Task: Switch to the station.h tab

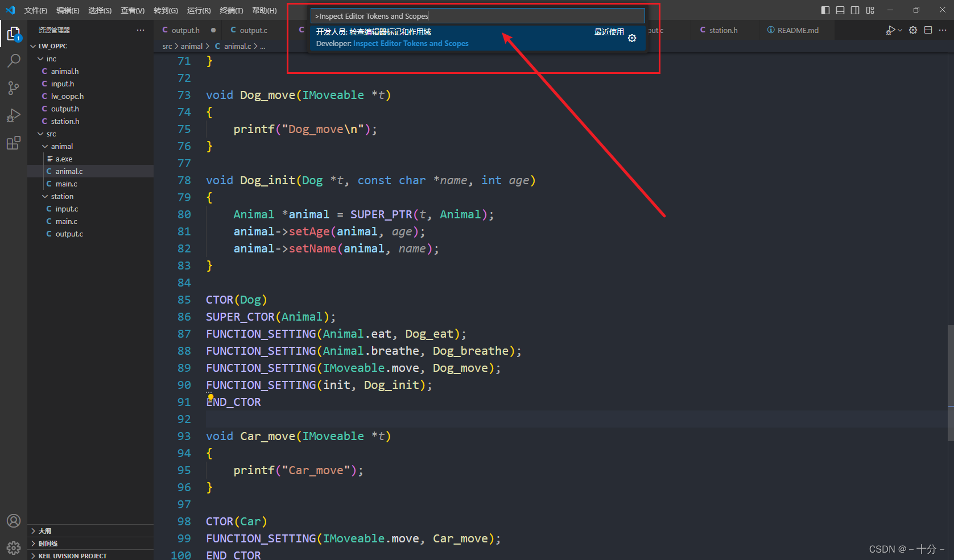Action: pos(723,30)
